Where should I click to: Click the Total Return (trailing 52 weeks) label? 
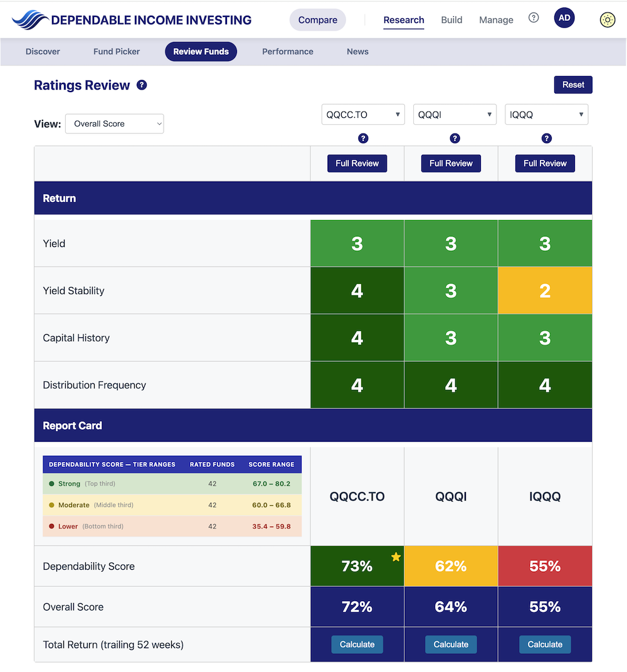pos(113,644)
